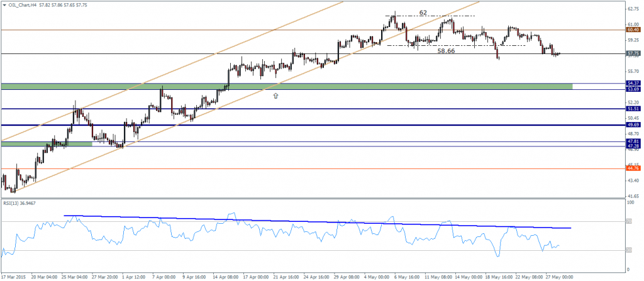The width and height of the screenshot is (644, 281).
Task: Click the brown 60.40 price label
Action: pos(633,30)
